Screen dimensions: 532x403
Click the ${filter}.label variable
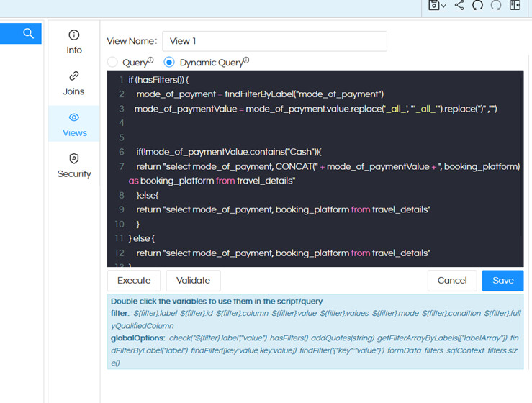(x=155, y=314)
